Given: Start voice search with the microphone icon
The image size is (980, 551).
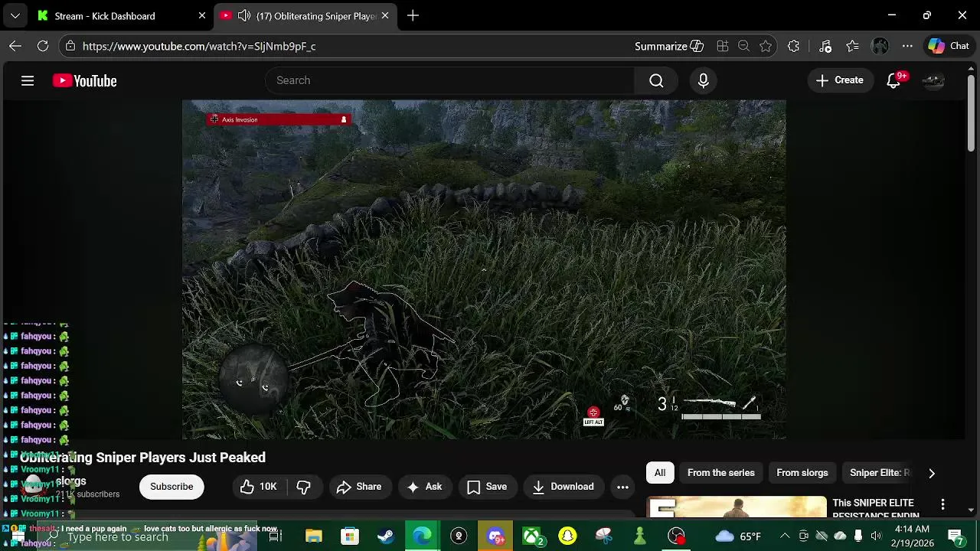Looking at the screenshot, I should coord(704,80).
